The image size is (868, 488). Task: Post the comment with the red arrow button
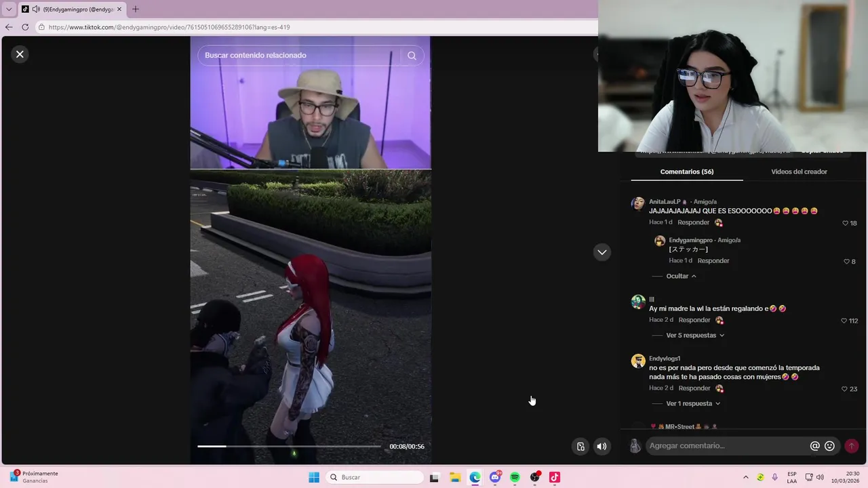851,446
